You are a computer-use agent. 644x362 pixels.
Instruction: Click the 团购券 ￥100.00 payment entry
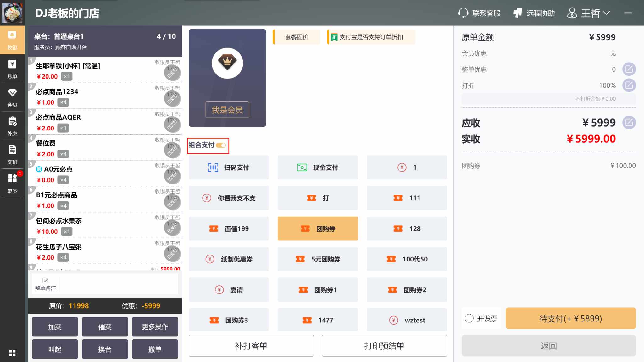[548, 166]
